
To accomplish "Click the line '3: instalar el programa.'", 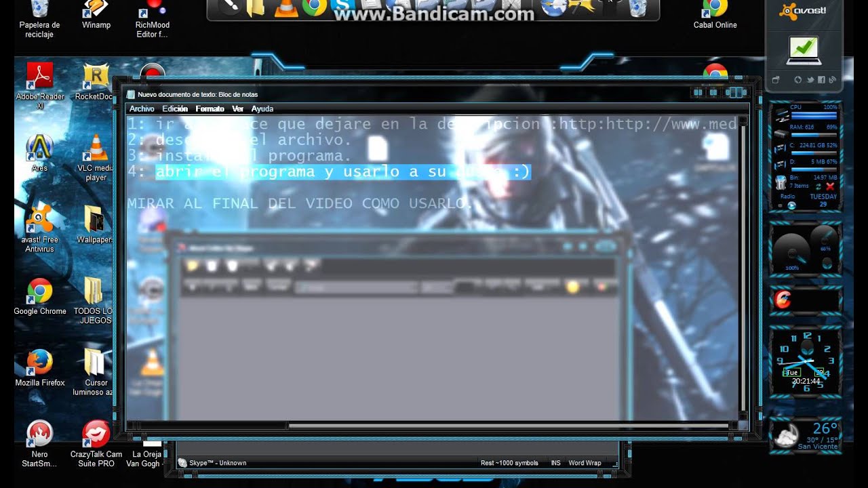I will [x=239, y=156].
